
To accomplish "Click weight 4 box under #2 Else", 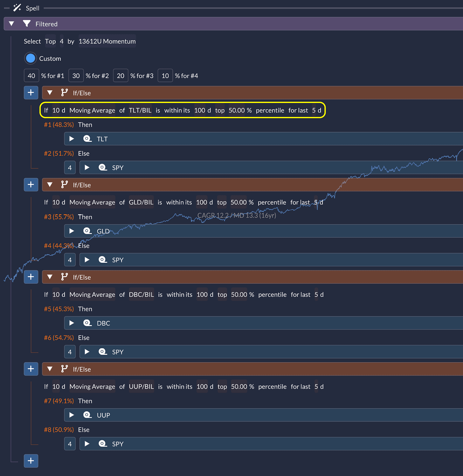I will coord(70,167).
